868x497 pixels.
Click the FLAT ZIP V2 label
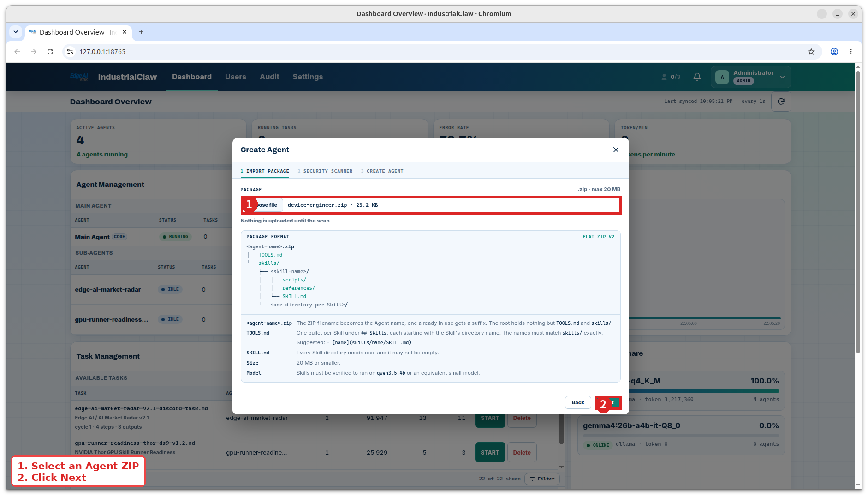coord(598,237)
